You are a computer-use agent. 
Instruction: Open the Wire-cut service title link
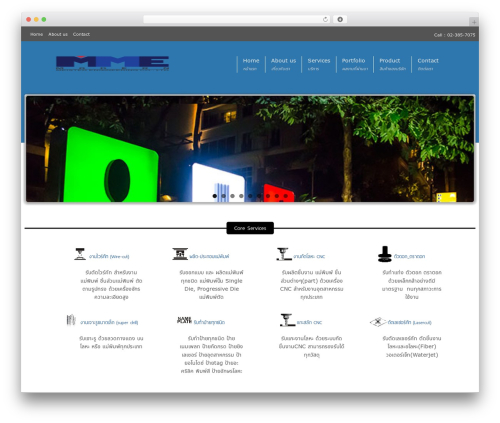pyautogui.click(x=109, y=256)
